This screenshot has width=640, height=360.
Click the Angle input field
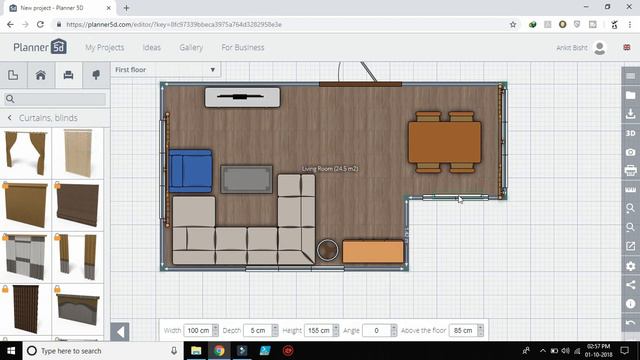376,330
